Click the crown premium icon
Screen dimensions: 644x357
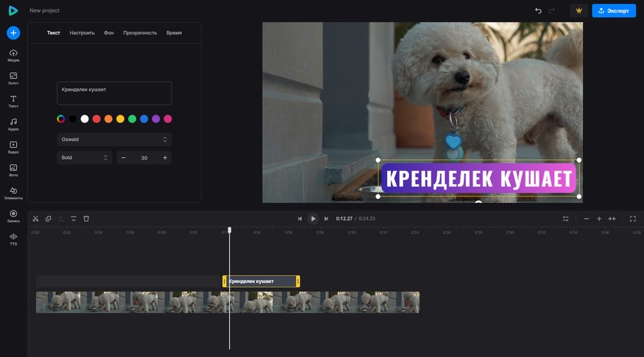(579, 11)
